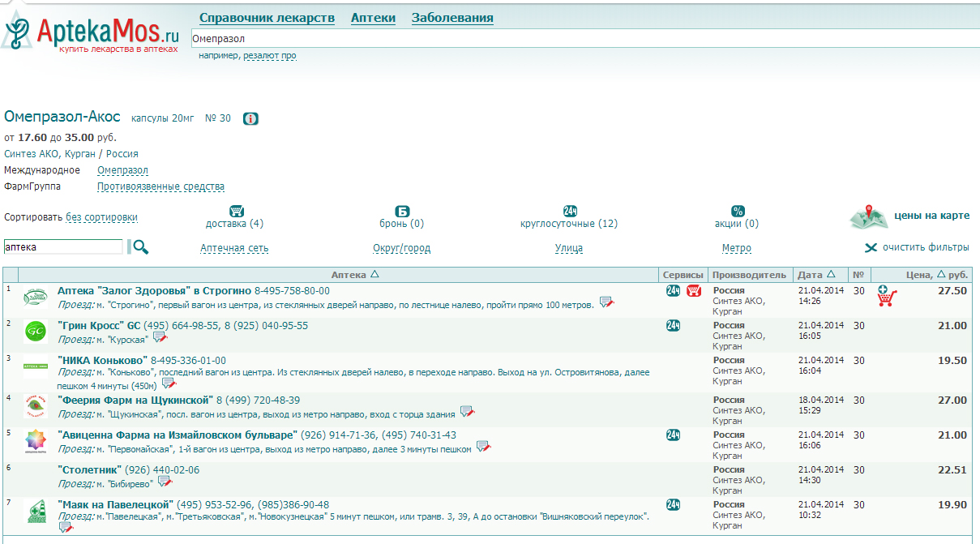Viewport: 980px width, 544px height.
Task: Open Авиценна Фарма на Измайловском бульваре
Action: tap(178, 435)
